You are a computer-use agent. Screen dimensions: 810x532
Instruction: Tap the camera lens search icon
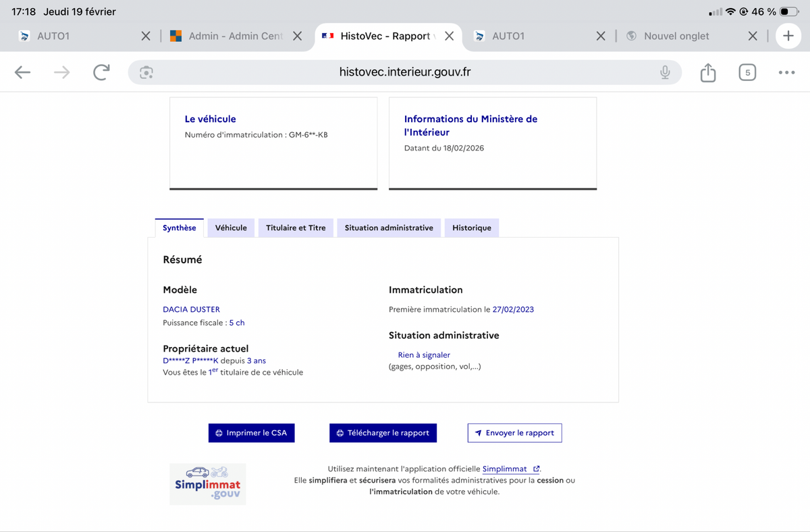point(146,73)
